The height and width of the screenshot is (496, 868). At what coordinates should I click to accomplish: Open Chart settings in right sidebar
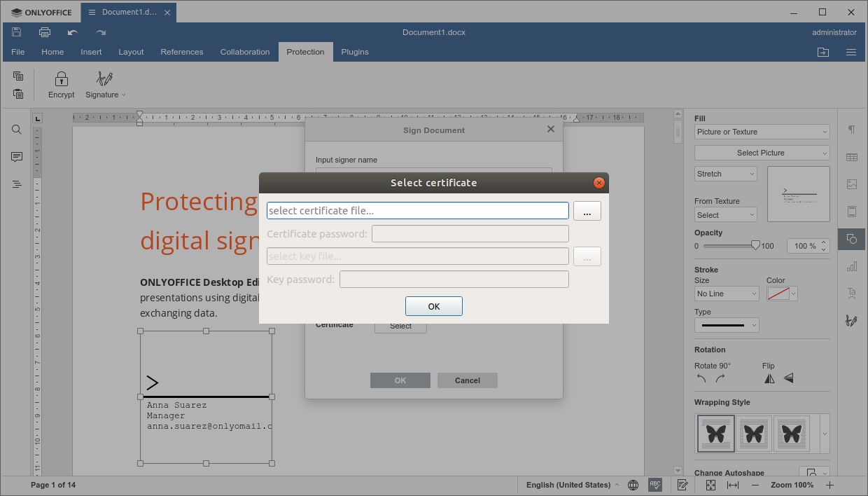[x=852, y=266]
